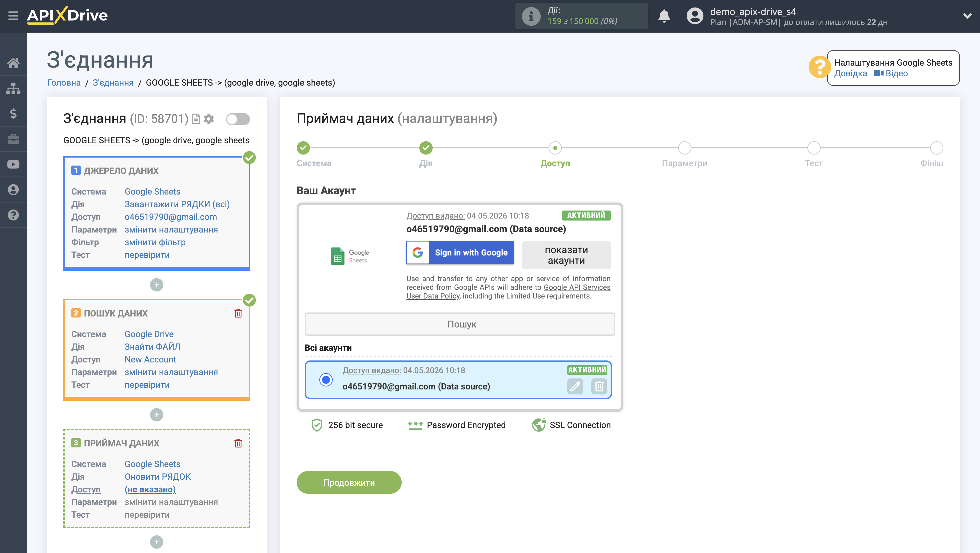Viewport: 980px width, 553px height.
Task: Open New Account access link
Action: [x=150, y=359]
